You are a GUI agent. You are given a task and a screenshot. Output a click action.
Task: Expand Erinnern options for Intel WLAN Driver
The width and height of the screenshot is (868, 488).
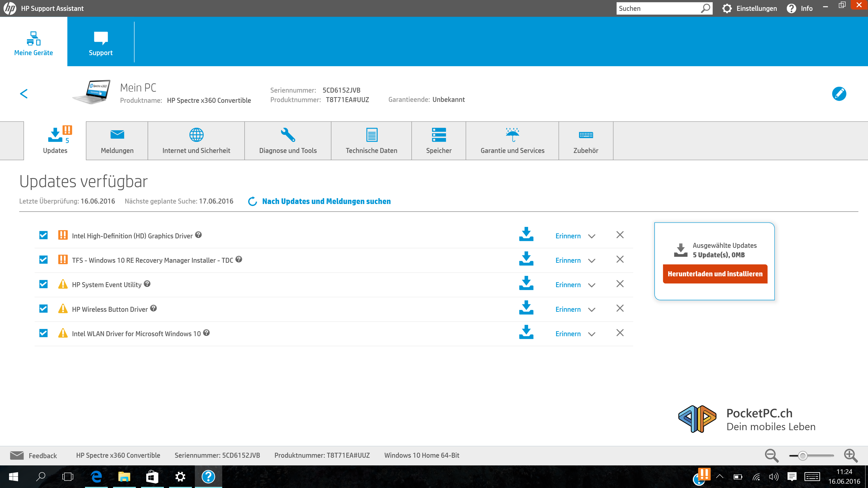pyautogui.click(x=591, y=334)
